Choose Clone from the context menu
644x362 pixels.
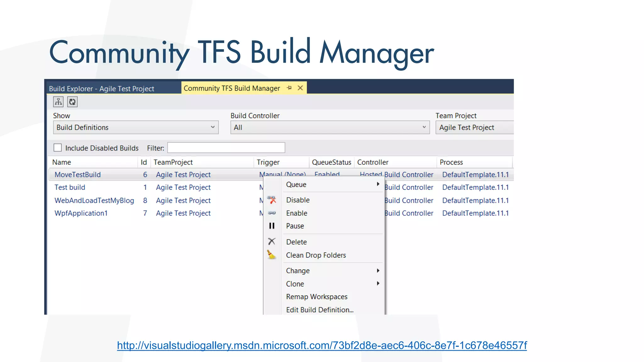pyautogui.click(x=295, y=284)
